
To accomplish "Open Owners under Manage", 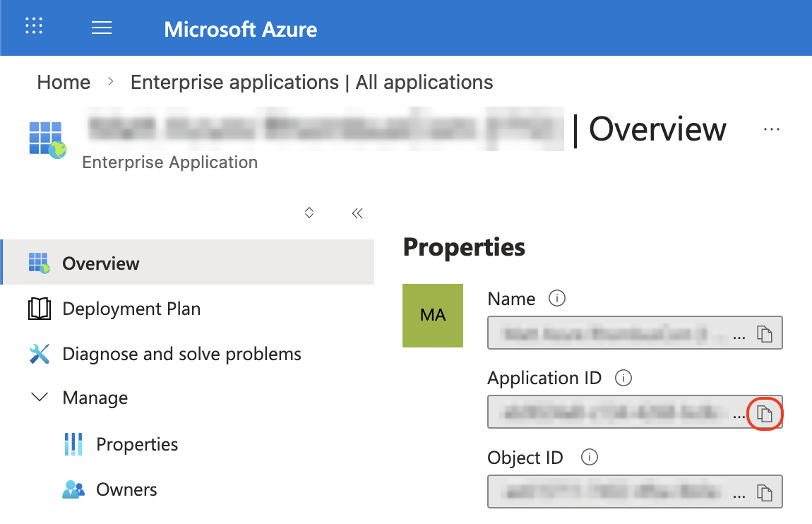I will click(127, 489).
